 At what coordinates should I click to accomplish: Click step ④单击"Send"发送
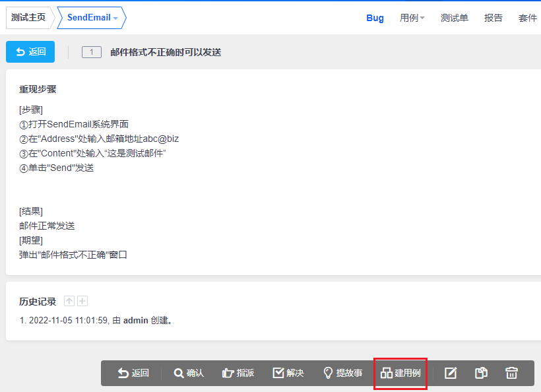(x=57, y=168)
